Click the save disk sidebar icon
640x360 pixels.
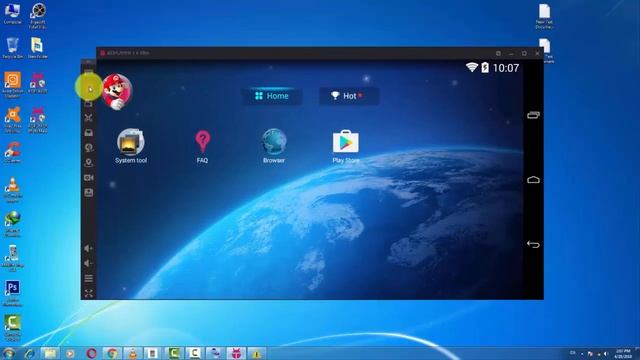coord(89,192)
